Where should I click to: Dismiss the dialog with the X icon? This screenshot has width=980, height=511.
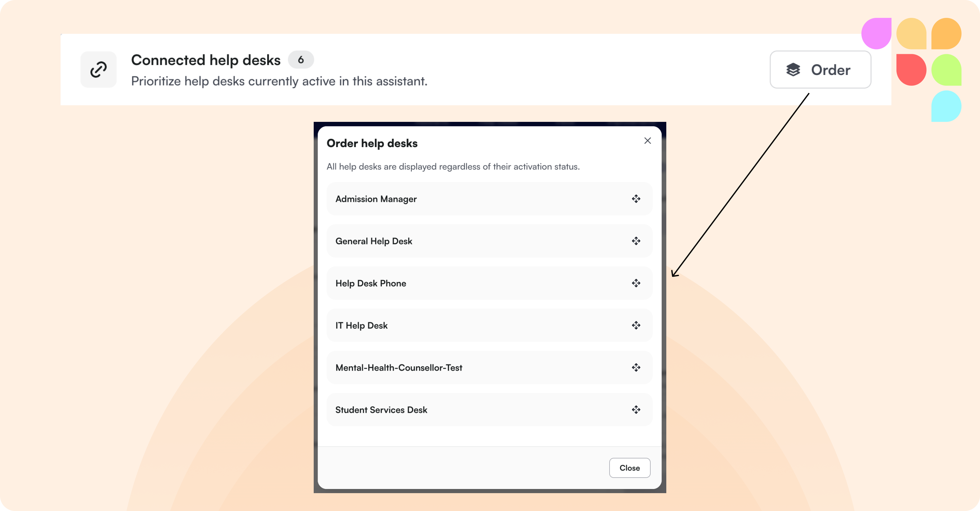coord(647,141)
